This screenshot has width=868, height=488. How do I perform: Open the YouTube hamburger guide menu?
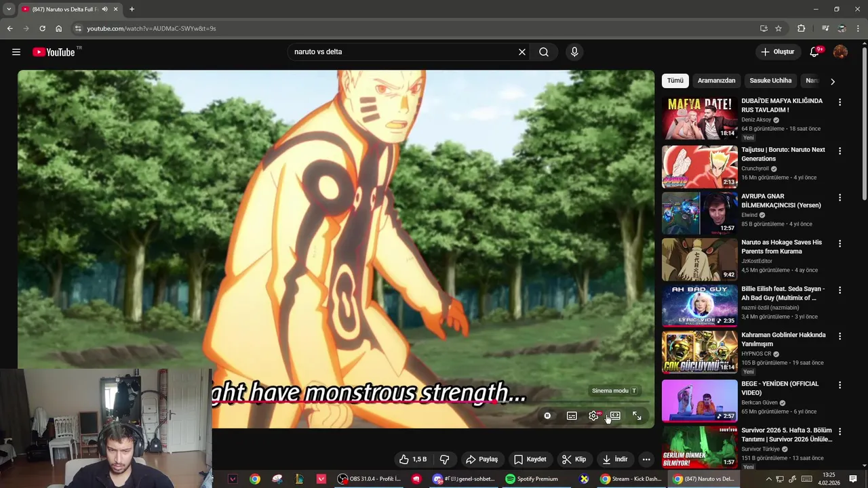coord(16,52)
